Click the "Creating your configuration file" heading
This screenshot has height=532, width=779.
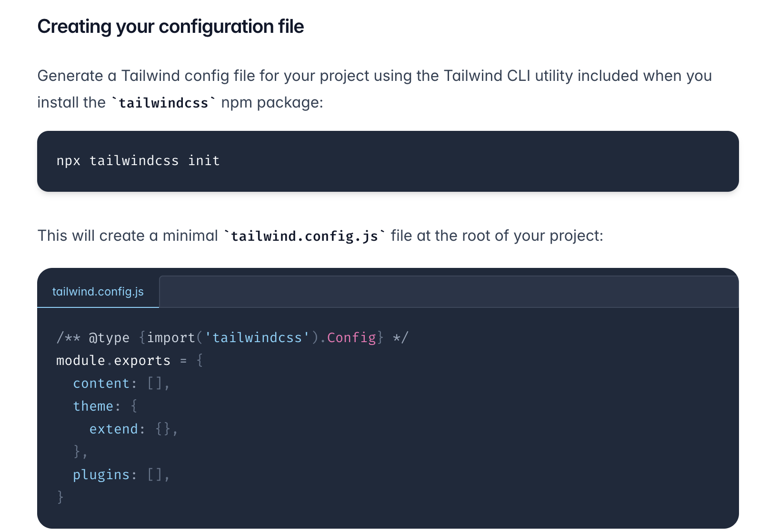[170, 27]
